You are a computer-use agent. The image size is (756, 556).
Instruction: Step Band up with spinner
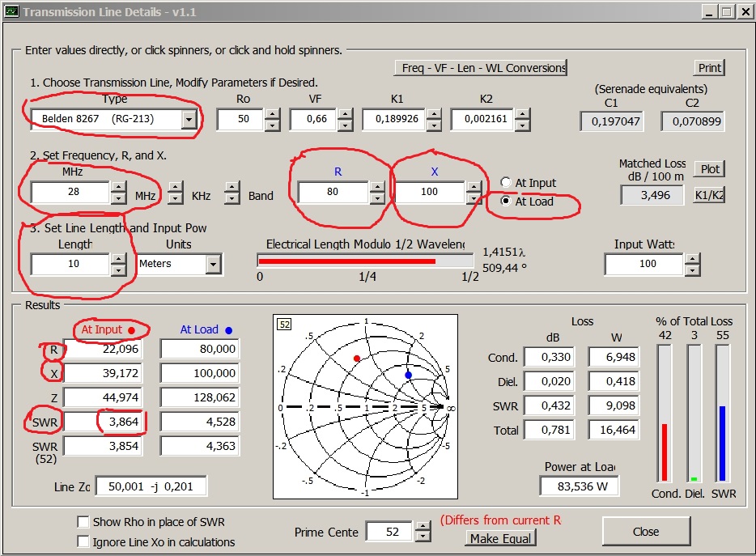pos(232,187)
